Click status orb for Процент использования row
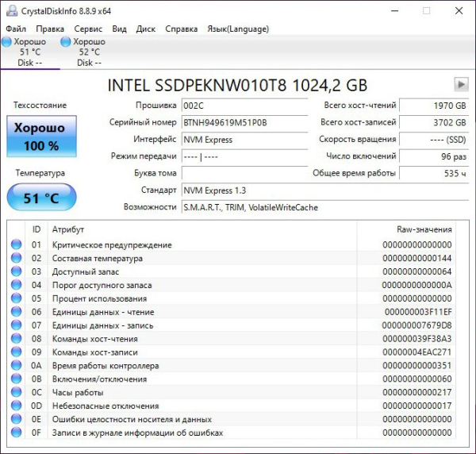 tap(17, 298)
